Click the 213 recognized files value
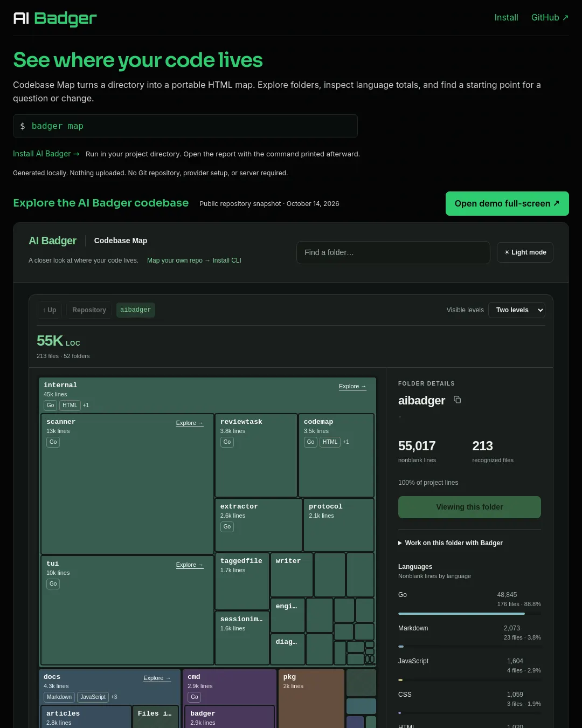The height and width of the screenshot is (728, 582). coord(482,446)
